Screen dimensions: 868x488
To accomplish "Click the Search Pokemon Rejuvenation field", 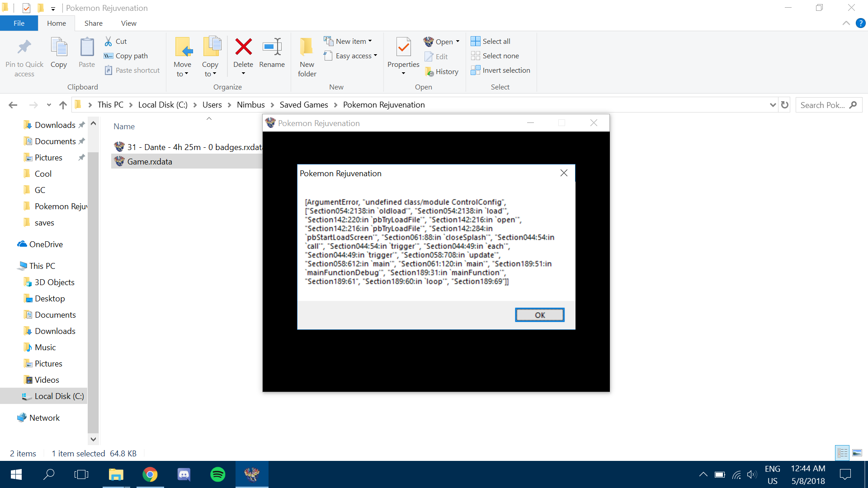I will tap(822, 105).
